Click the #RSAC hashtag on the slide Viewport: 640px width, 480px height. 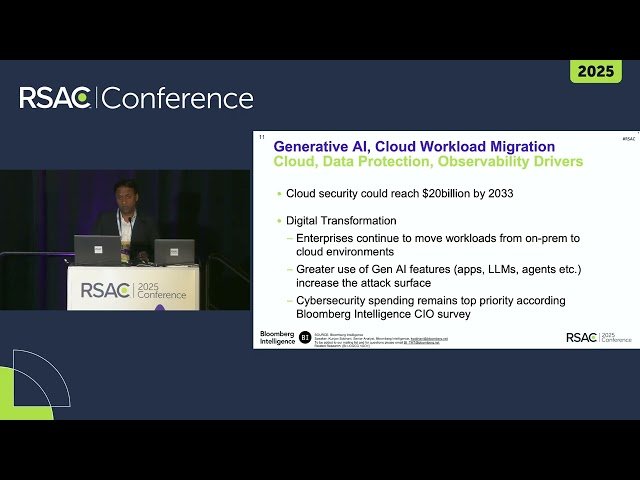point(628,139)
